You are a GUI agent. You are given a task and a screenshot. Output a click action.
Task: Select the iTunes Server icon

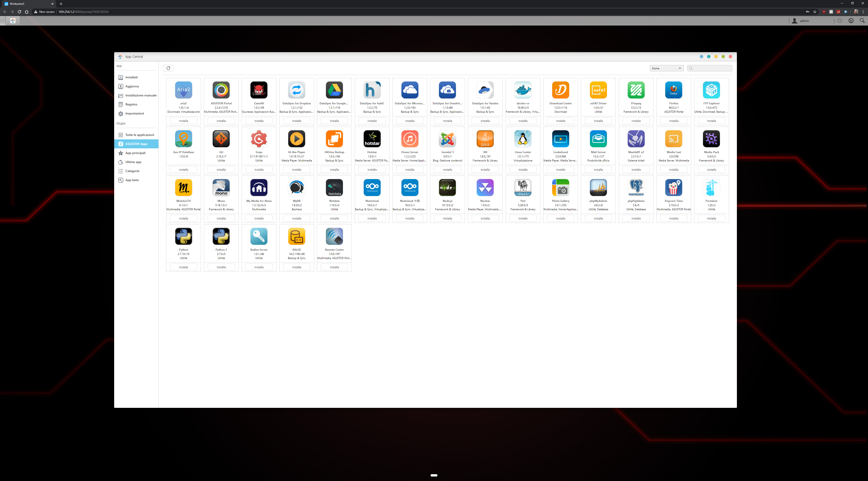tap(410, 139)
